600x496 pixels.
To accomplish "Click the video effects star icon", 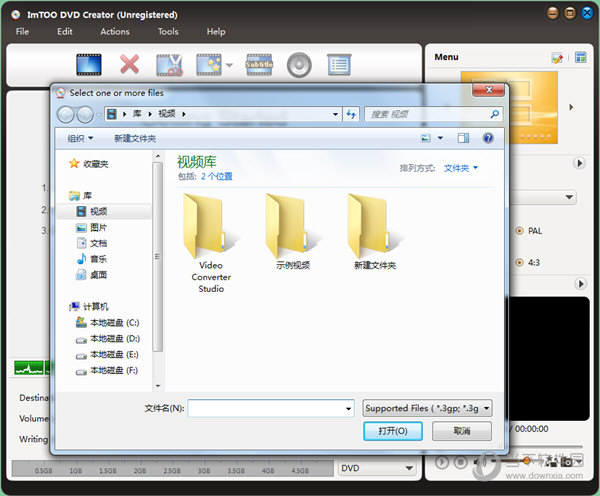I will (209, 64).
